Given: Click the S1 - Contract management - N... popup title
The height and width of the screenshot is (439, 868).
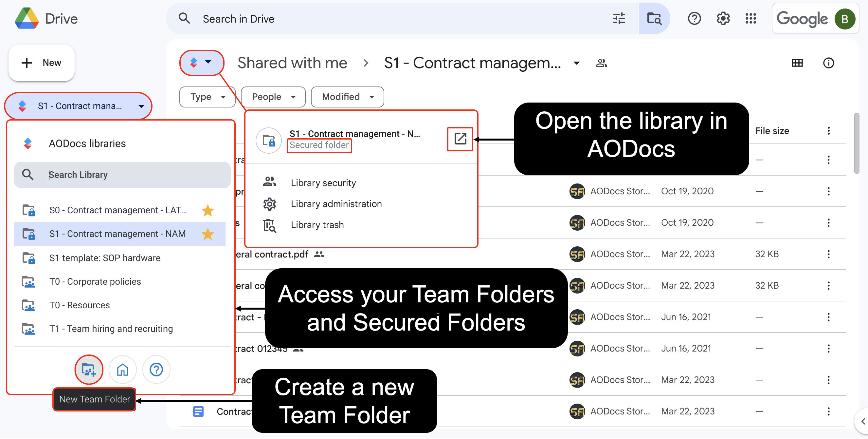Looking at the screenshot, I should tap(354, 134).
